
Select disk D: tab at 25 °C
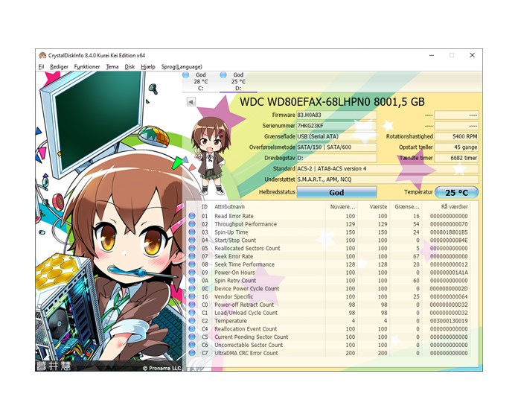238,82
